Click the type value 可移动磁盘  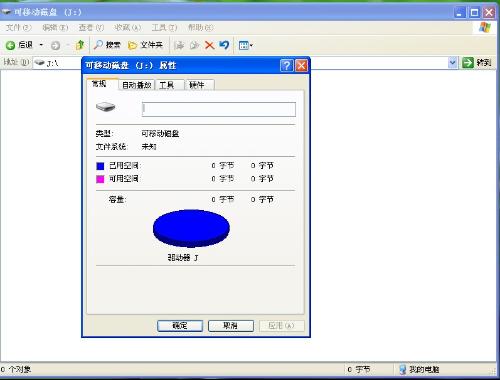[160, 134]
